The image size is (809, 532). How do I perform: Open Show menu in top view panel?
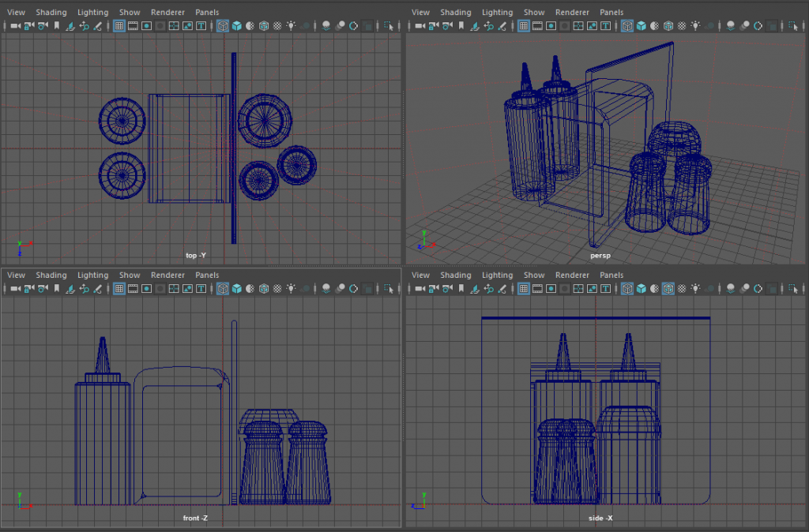130,12
